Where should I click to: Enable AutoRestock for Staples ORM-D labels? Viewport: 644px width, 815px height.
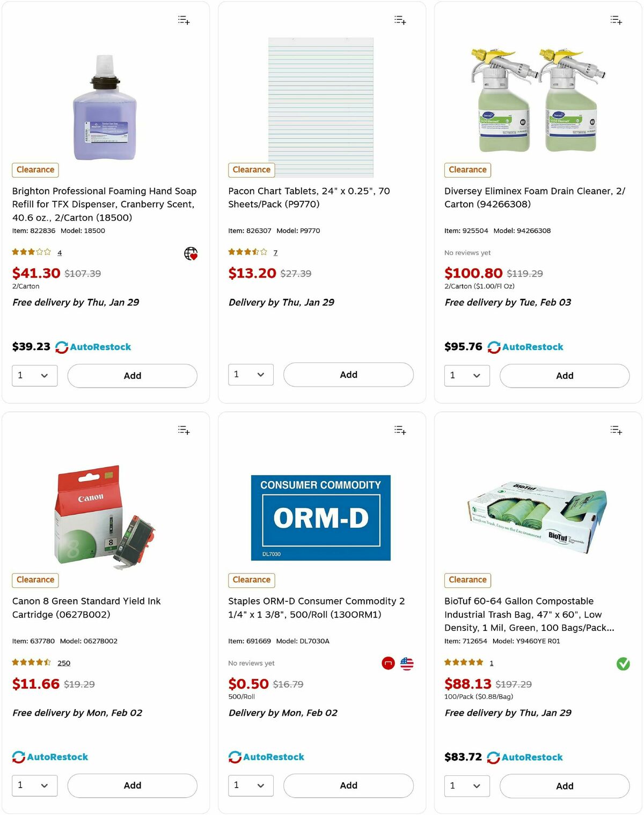pos(267,756)
